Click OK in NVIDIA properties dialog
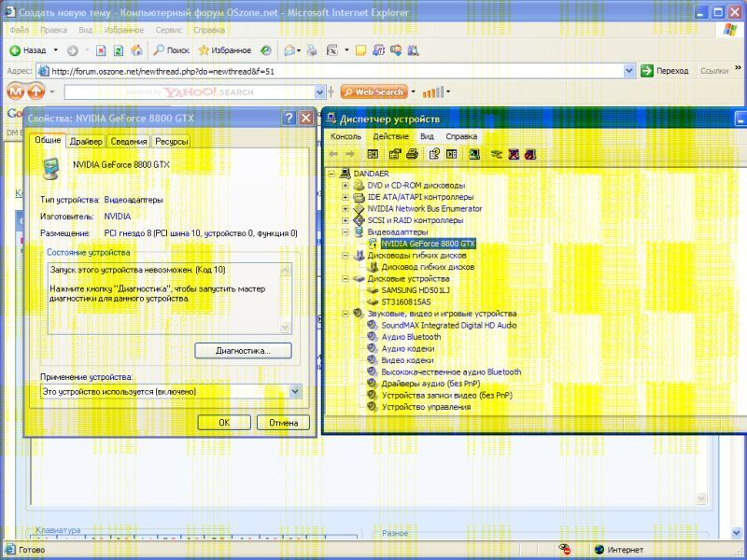 click(224, 423)
